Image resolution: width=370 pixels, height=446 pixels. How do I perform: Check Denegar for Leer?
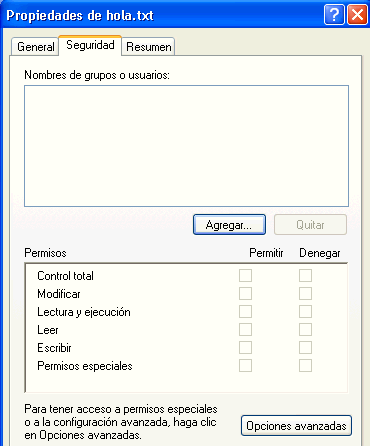(x=305, y=330)
